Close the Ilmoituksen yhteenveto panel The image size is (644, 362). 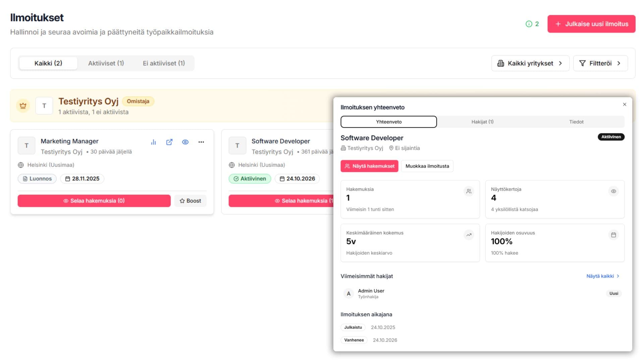click(625, 105)
